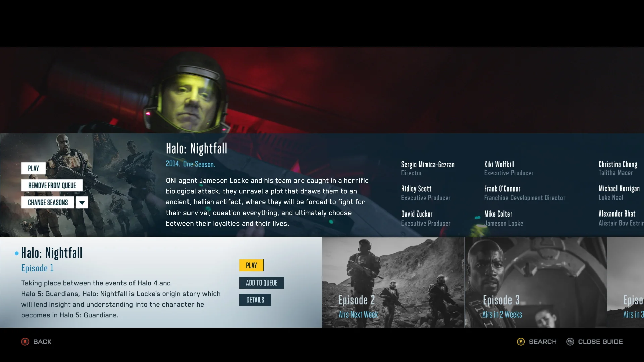Go back using the Back label
Image resolution: width=644 pixels, height=362 pixels.
42,342
